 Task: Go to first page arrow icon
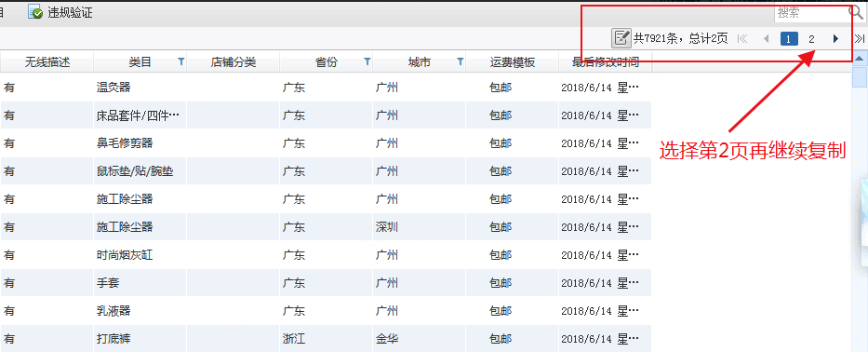tap(743, 39)
